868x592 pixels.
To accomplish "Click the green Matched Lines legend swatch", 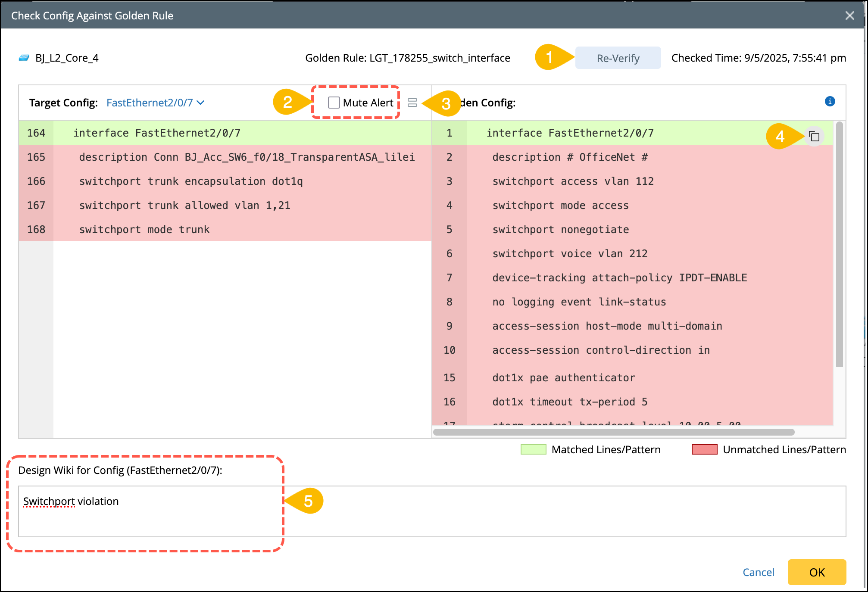I will (533, 449).
